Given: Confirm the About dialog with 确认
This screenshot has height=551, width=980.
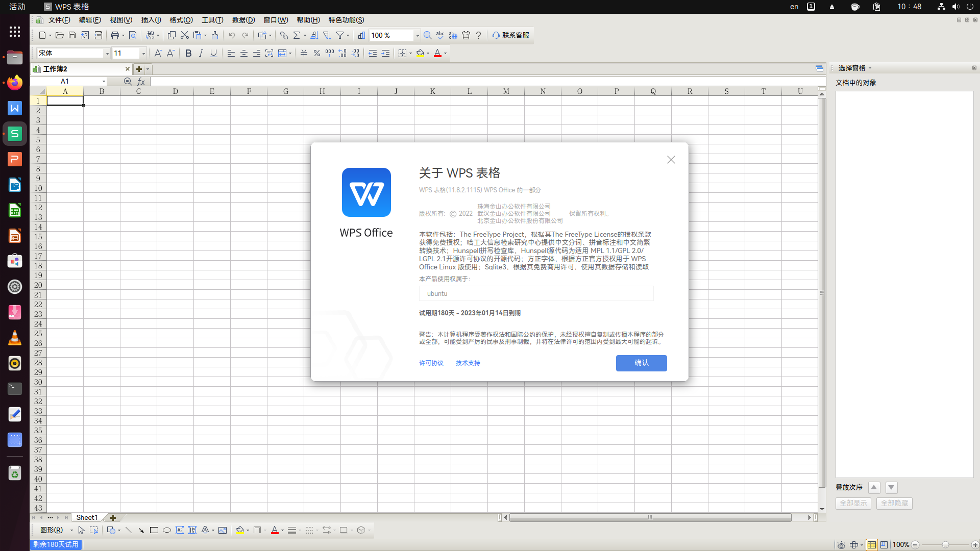Looking at the screenshot, I should [642, 363].
